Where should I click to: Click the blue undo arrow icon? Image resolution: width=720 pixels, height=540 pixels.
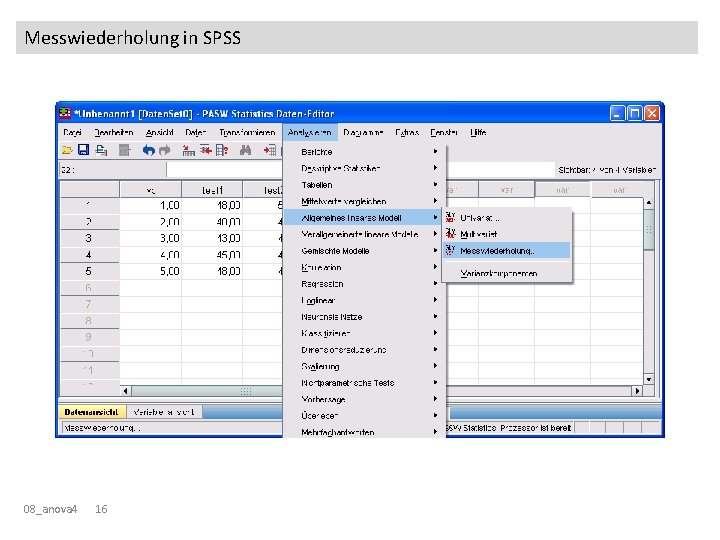(x=148, y=150)
